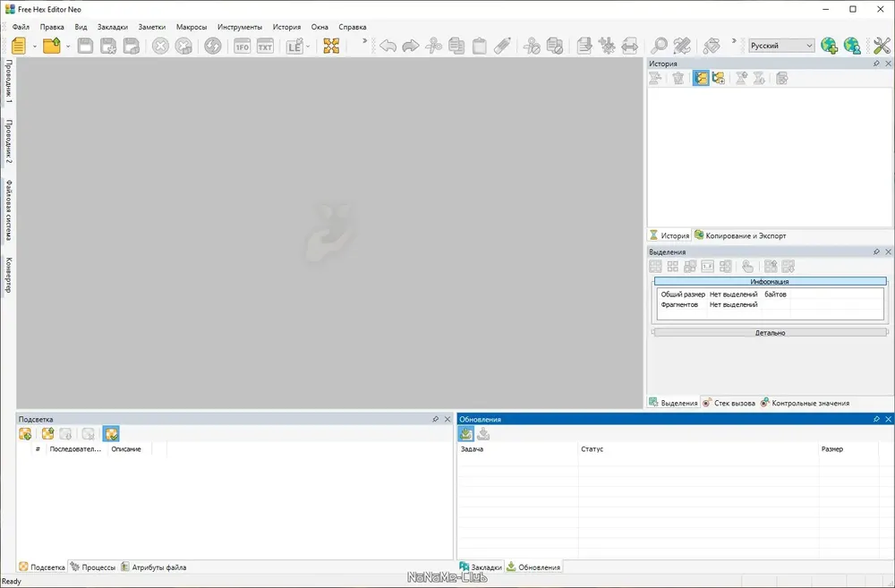895x588 pixels.
Task: Open the Справка menu
Action: point(352,27)
